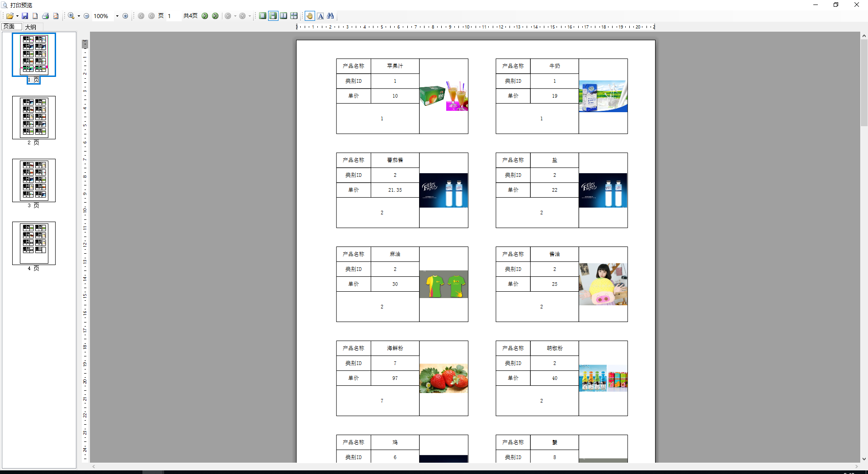Click the price value 97 cell

[395, 378]
